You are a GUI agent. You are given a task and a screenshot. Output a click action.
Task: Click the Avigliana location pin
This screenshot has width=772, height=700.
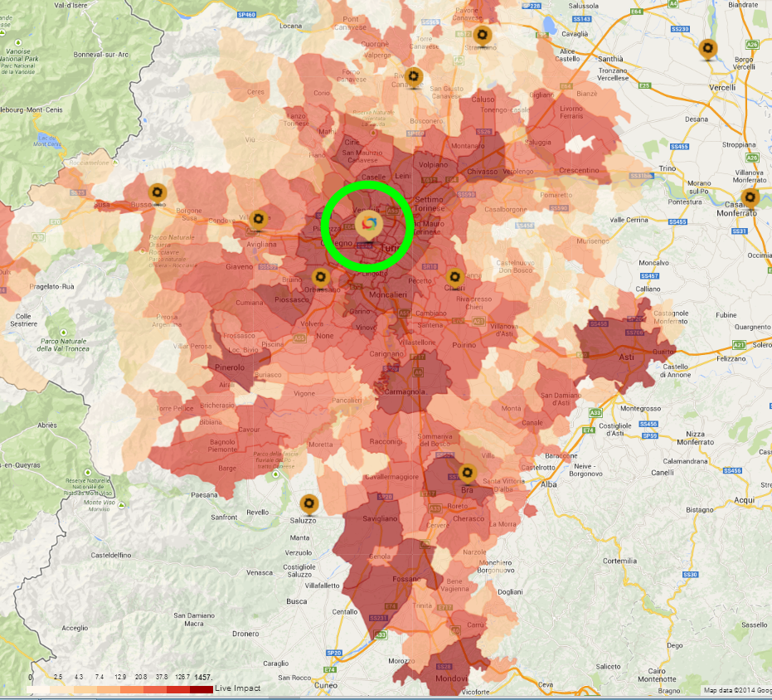(259, 220)
